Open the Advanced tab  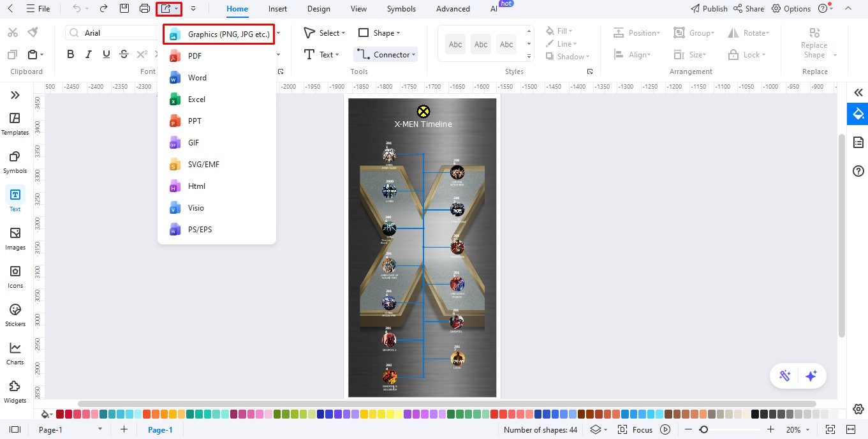click(453, 9)
